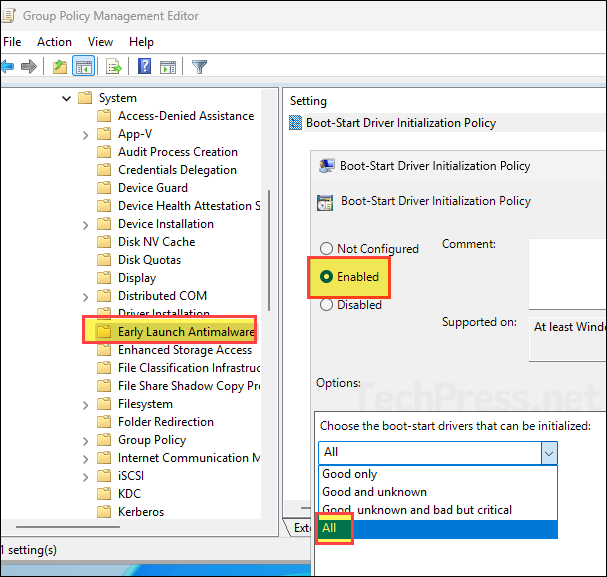Expand the Device Installation folder

pyautogui.click(x=86, y=224)
